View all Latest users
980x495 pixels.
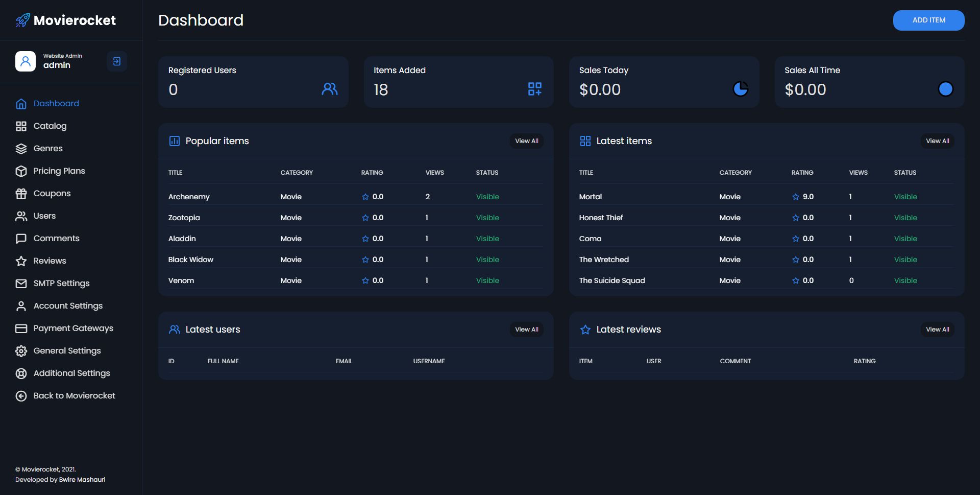(x=526, y=329)
